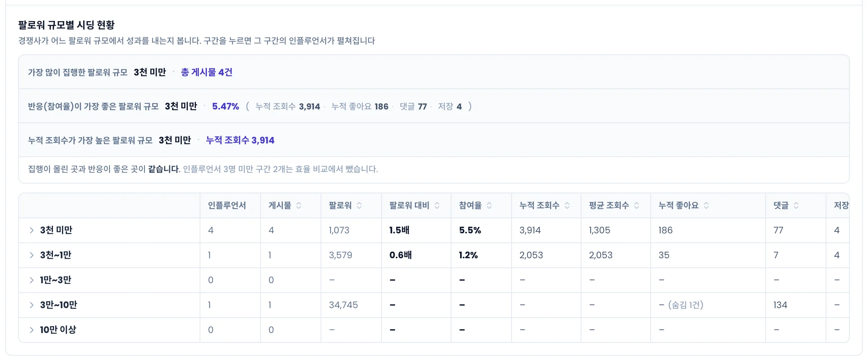Sort by 댓글 sort icon
Screen dimensions: 868x361
point(796,205)
